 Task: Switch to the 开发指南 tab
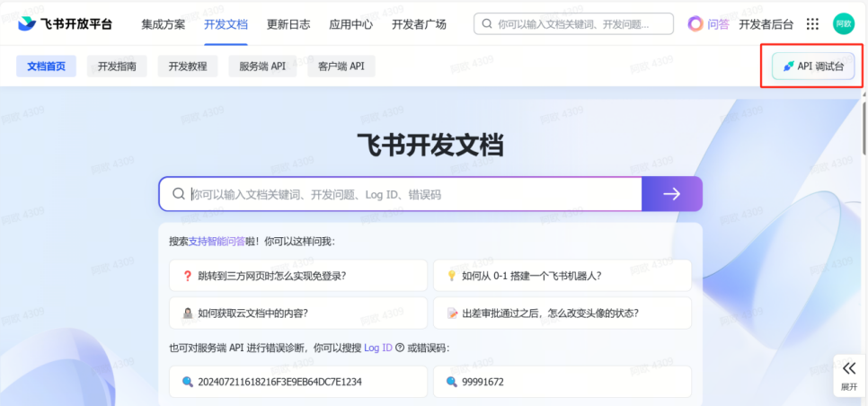click(117, 66)
